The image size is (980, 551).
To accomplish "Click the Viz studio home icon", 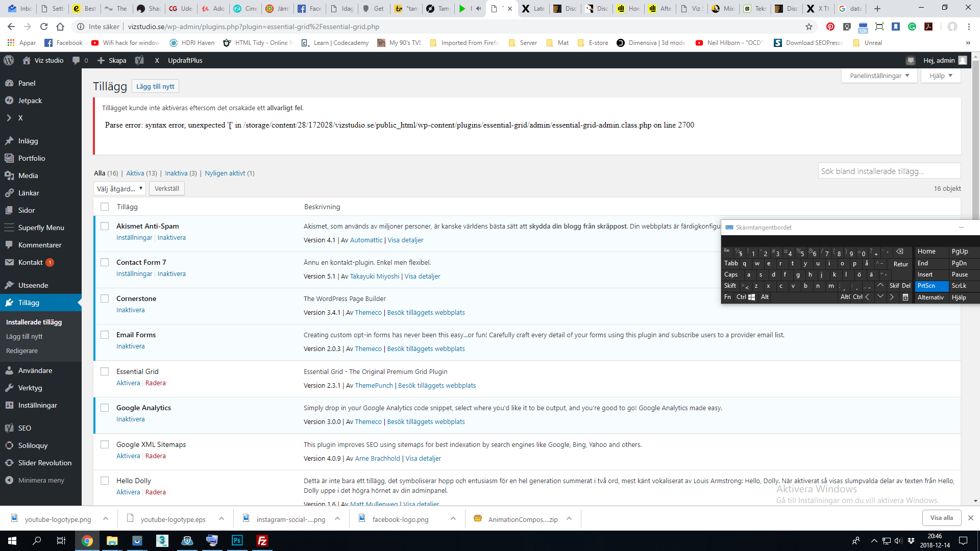I will click(x=27, y=60).
